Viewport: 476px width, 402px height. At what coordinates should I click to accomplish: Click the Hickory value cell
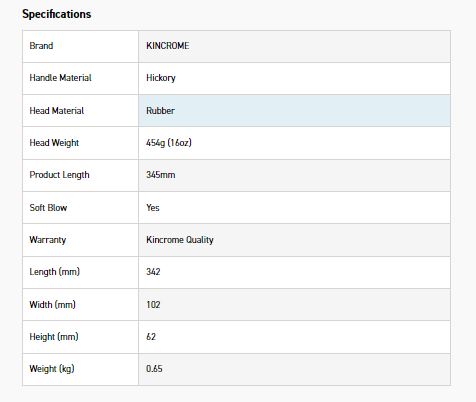click(x=294, y=78)
